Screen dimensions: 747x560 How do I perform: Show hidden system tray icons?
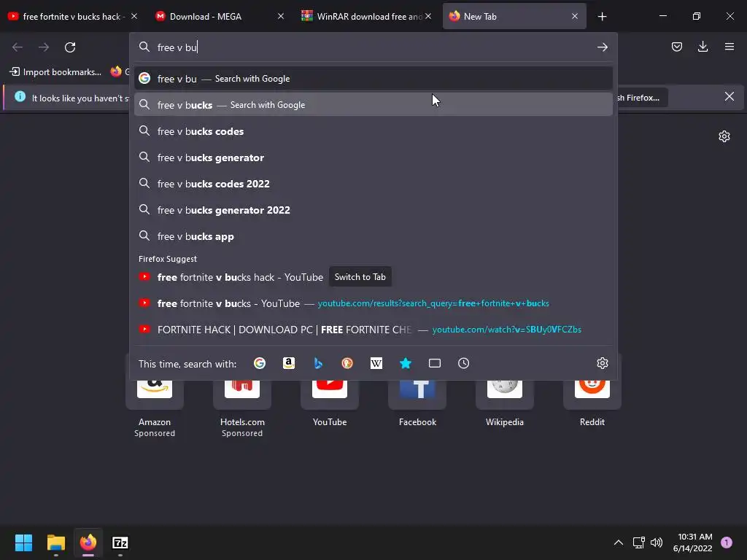[619, 542]
